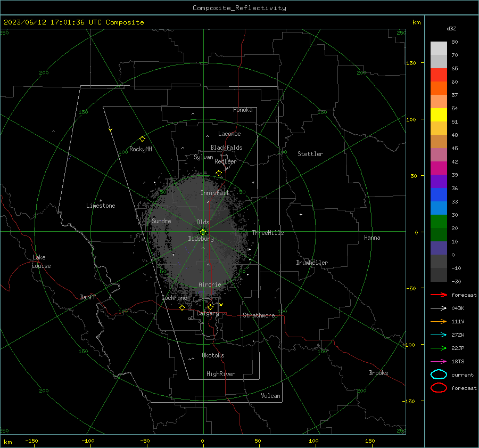The image size is (479, 448).
Task: Click the Okotoks town label
Action: pos(213,355)
